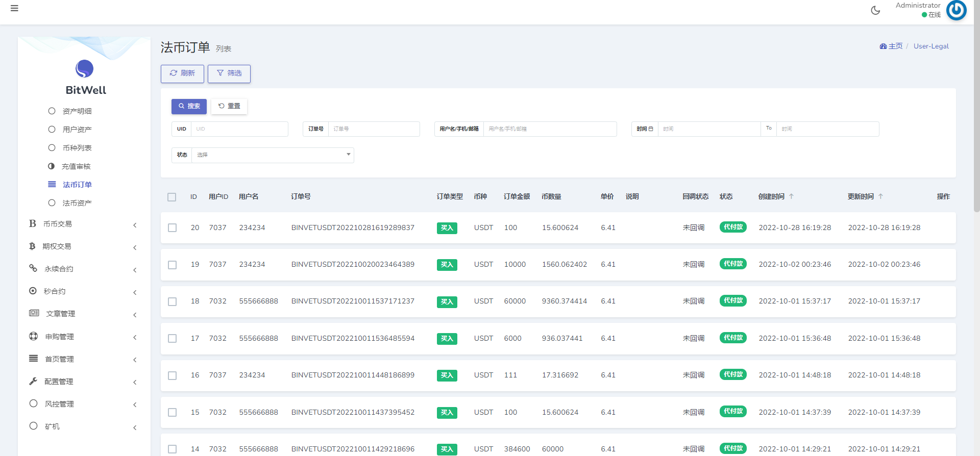
Task: Select checkbox for order ID 20
Action: (173, 228)
